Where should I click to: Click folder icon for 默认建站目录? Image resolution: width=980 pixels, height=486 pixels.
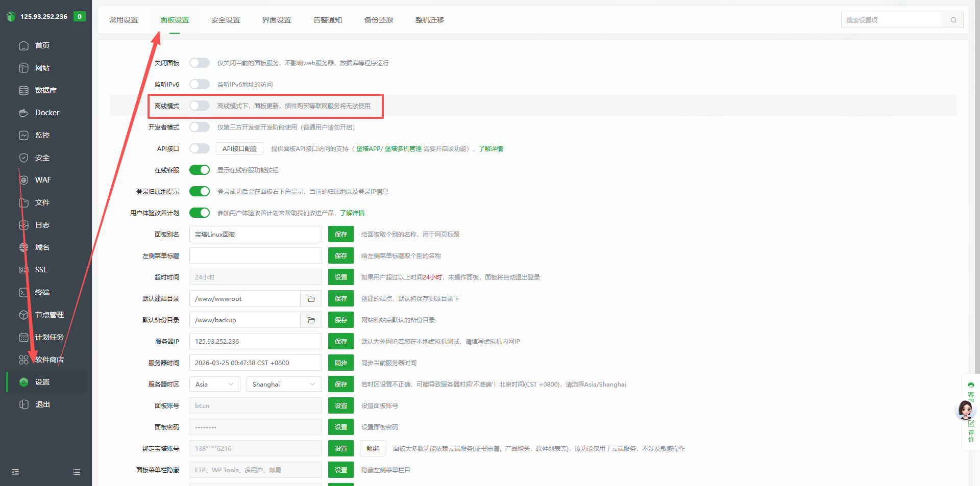[x=311, y=299]
